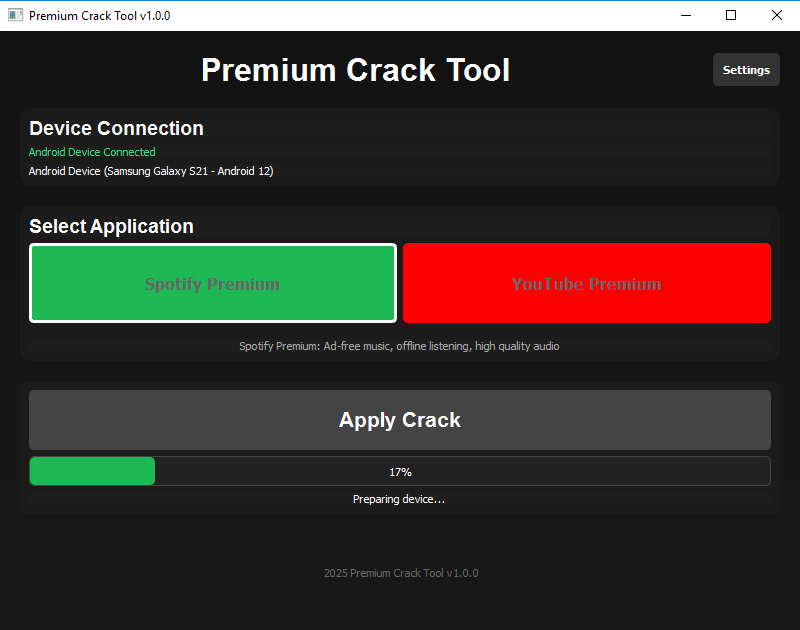Choose the YouTube Premium application tile
800x630 pixels.
(587, 283)
